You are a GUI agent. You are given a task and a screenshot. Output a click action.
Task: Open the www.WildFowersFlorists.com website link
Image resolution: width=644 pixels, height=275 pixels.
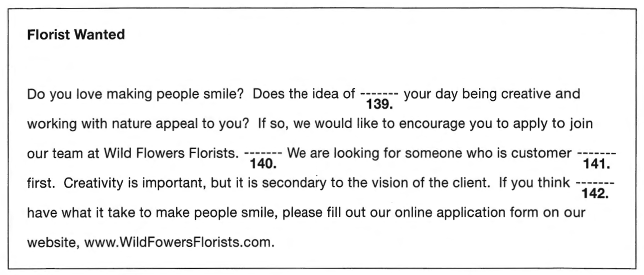pos(179,242)
